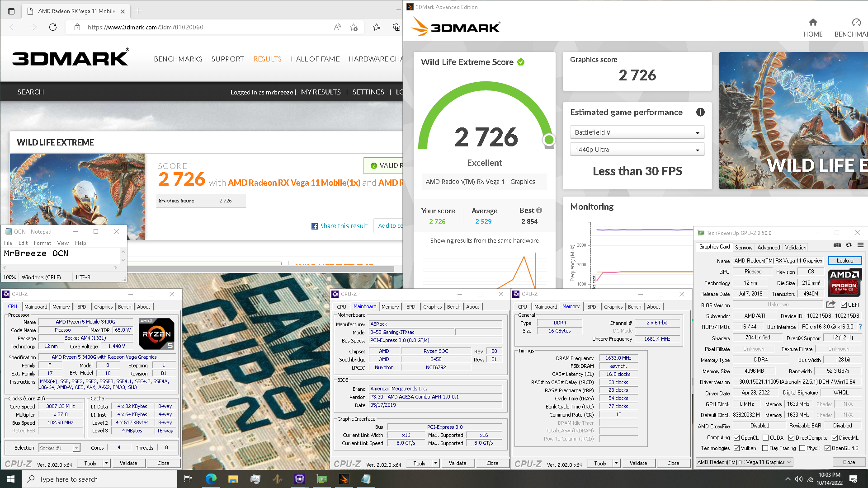Click Estimated game performance info icon
This screenshot has height=488, width=868.
coord(700,112)
